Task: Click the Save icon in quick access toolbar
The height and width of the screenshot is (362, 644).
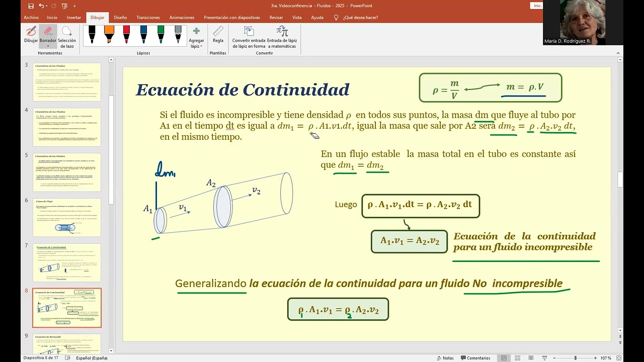Action: (31, 6)
